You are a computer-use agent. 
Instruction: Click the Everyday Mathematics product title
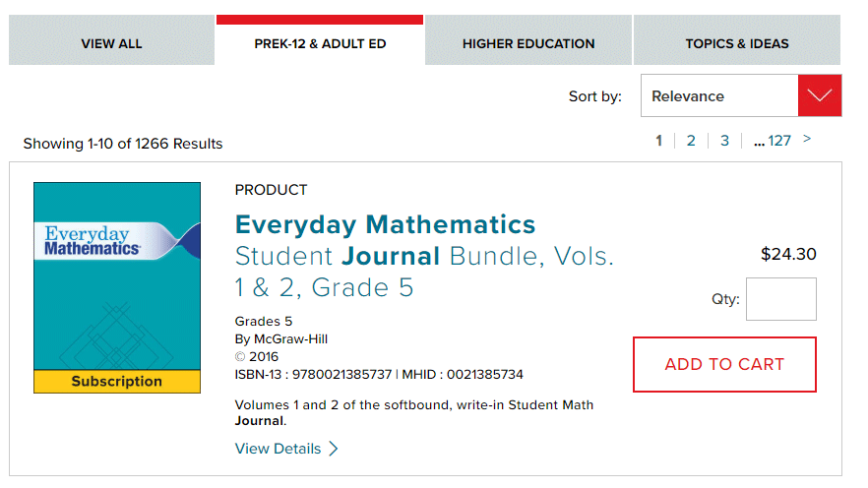pos(385,224)
